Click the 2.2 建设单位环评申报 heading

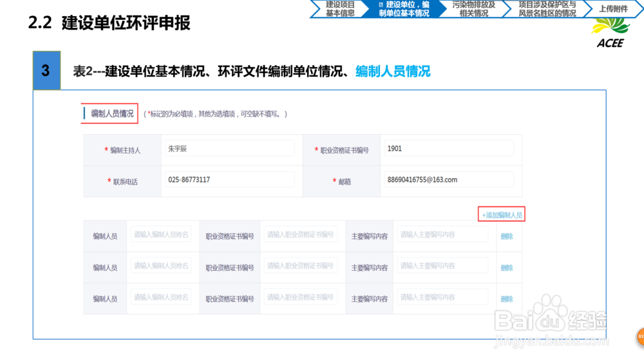click(x=109, y=23)
